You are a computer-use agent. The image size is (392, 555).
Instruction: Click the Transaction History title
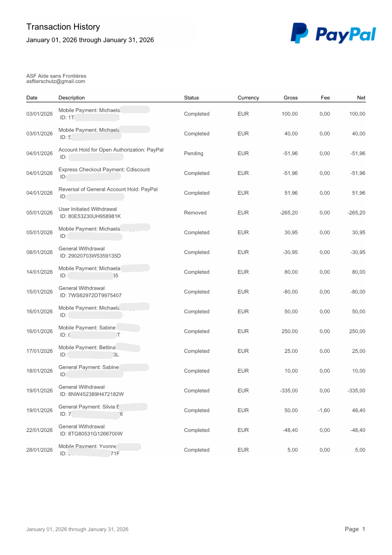(x=63, y=27)
